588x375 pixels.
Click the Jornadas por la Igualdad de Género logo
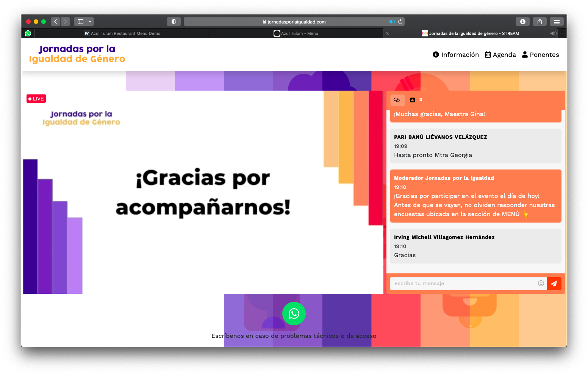click(77, 54)
